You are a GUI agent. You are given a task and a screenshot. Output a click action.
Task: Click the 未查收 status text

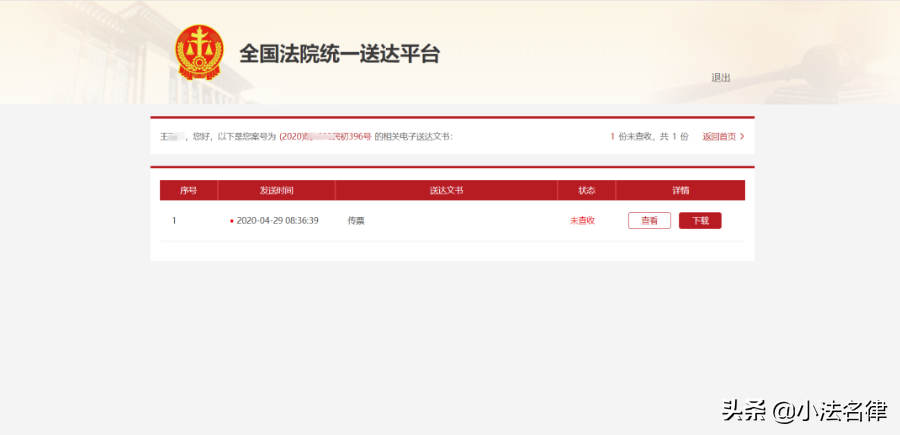(582, 220)
